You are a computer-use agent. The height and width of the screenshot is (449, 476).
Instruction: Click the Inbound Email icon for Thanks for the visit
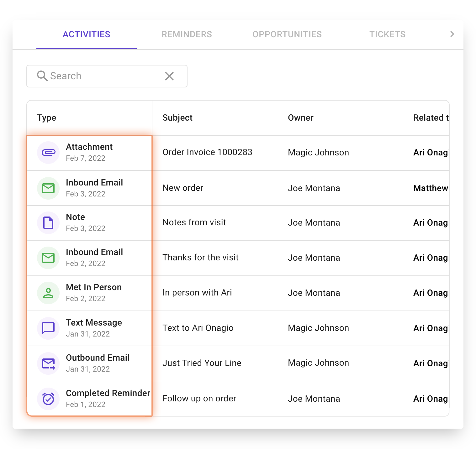[48, 258]
